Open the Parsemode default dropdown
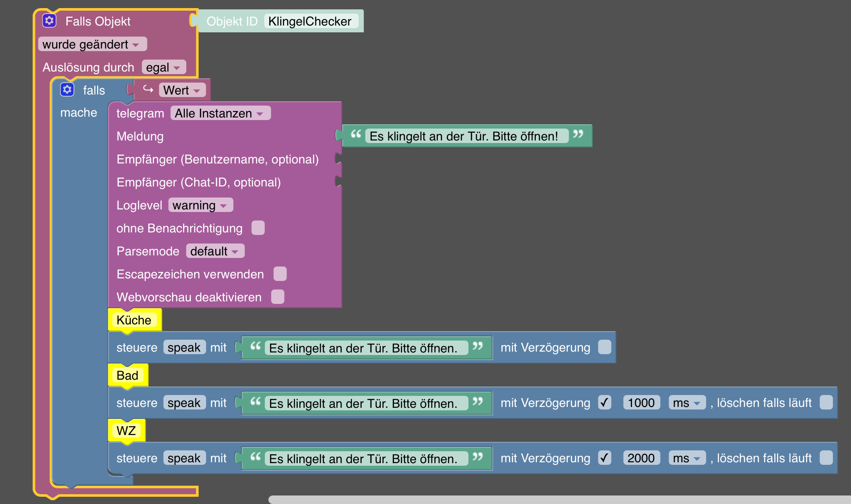 (x=215, y=251)
